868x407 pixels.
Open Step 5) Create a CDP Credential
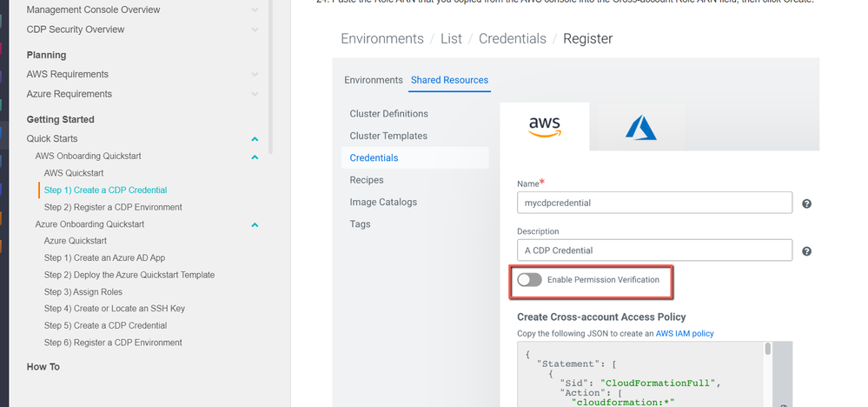(105, 325)
